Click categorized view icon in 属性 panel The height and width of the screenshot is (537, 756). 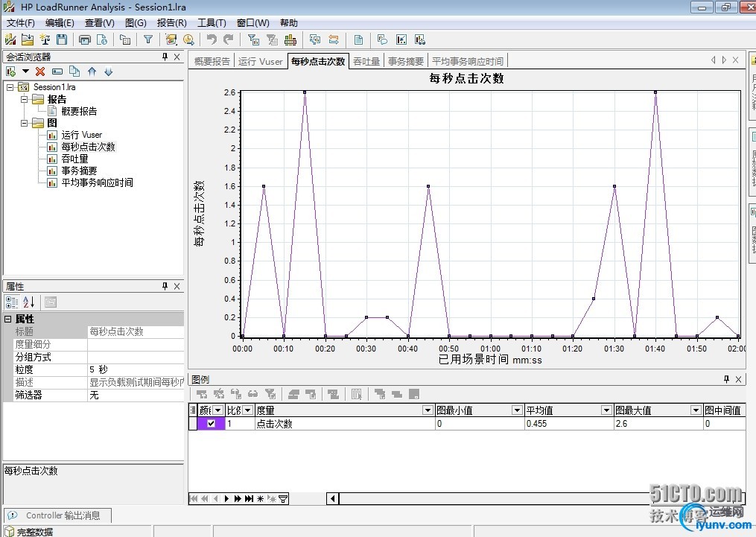tap(12, 302)
